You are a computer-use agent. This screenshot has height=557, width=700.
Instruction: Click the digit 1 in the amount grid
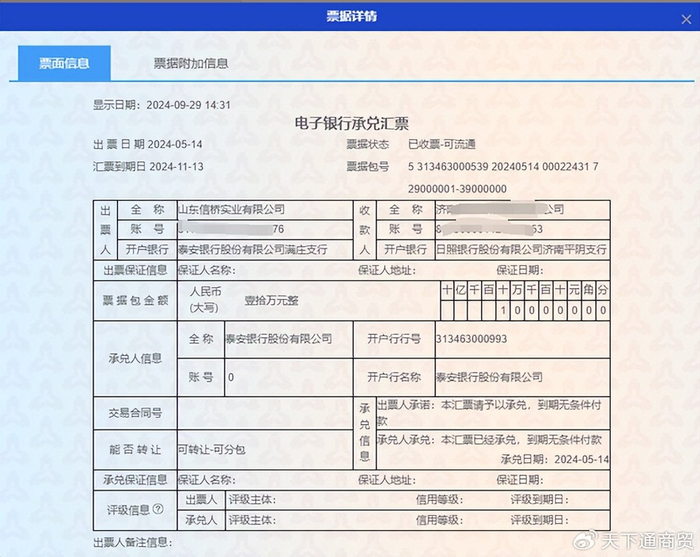click(x=503, y=310)
